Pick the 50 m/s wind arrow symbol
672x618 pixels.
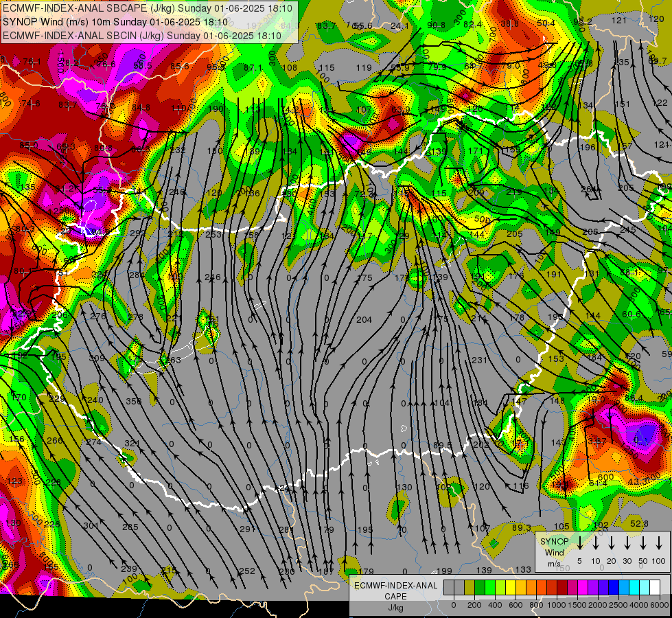point(643,543)
